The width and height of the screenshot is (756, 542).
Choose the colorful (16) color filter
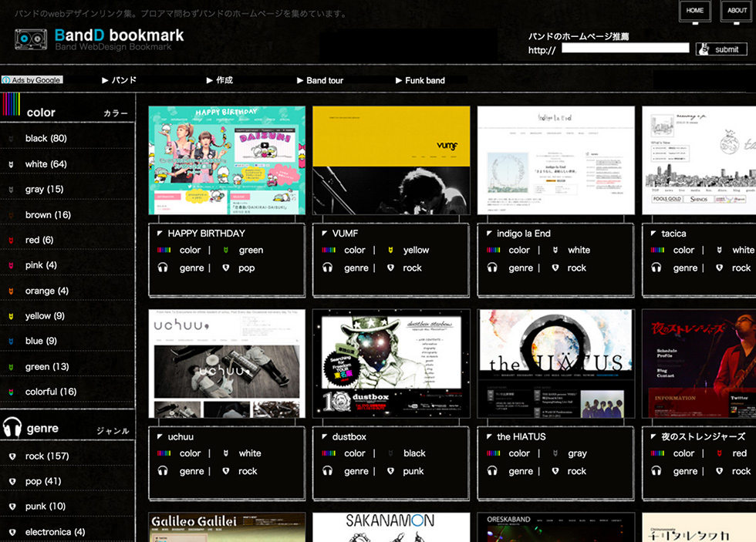click(50, 392)
